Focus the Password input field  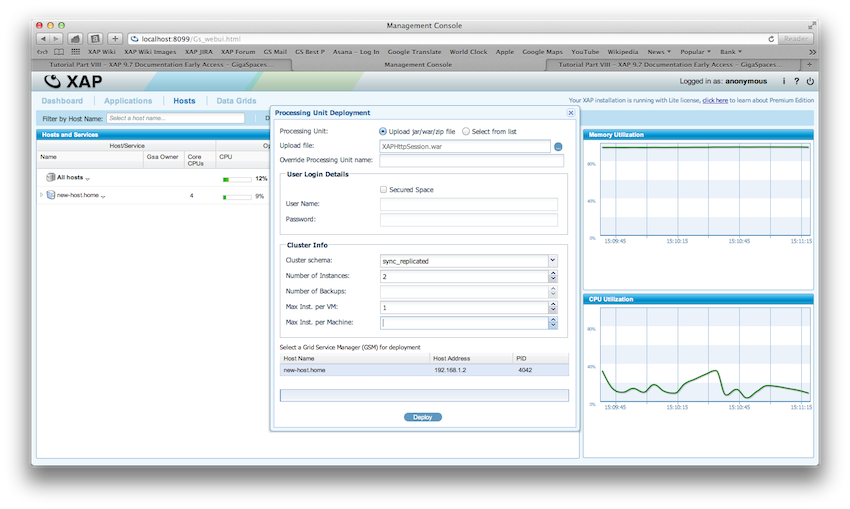click(469, 220)
